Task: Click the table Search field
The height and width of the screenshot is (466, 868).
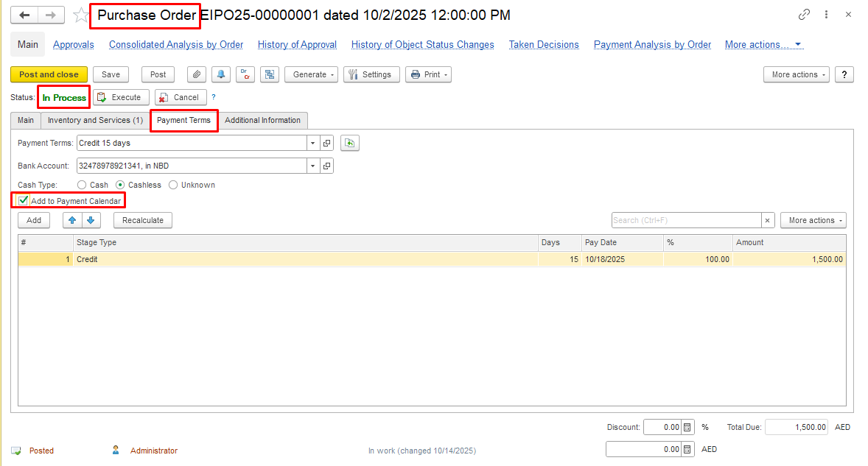Action: [x=686, y=220]
